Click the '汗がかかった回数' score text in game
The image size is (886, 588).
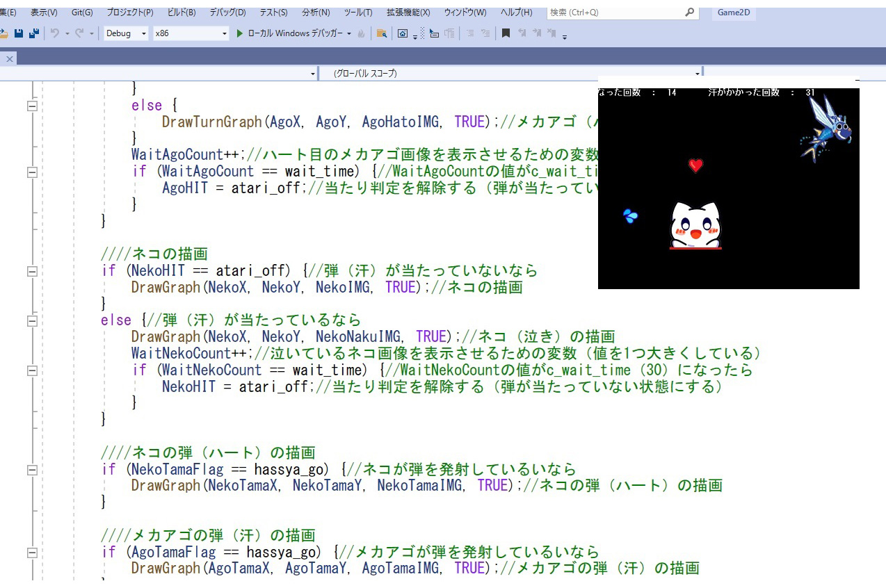point(744,92)
